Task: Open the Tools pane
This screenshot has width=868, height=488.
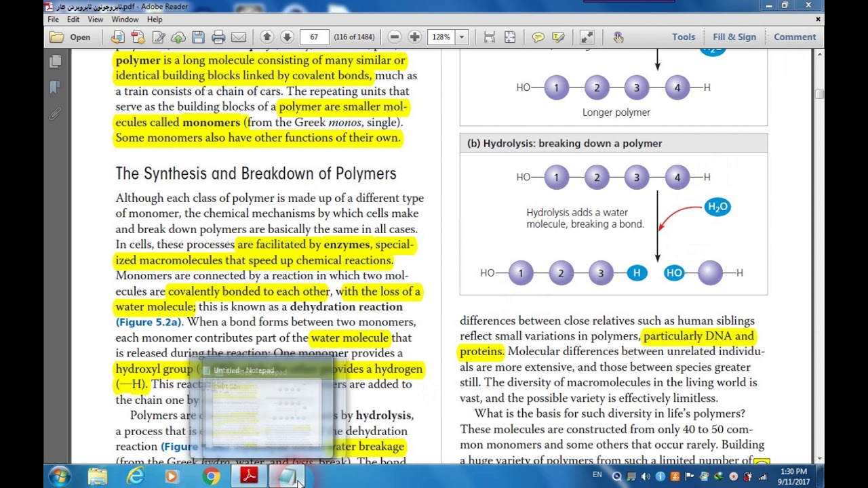Action: (x=684, y=37)
